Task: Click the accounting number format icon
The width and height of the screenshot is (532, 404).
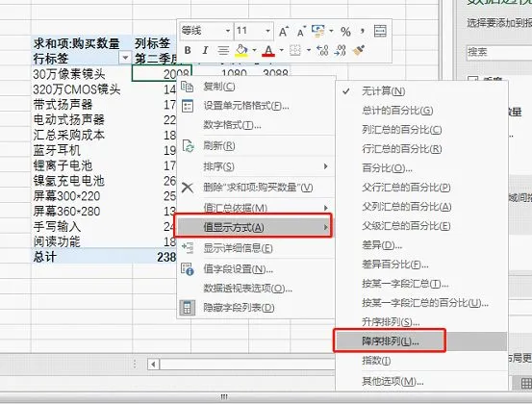Action: click(x=318, y=31)
